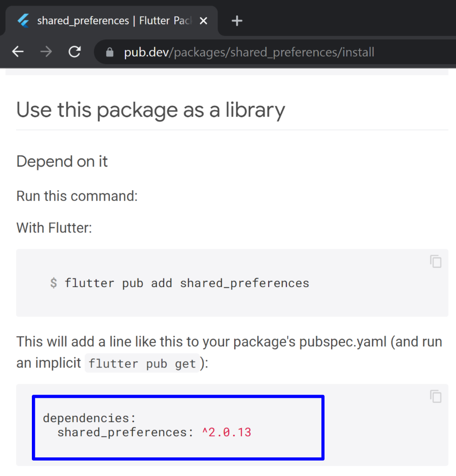456x476 pixels.
Task: Click the 'Run this command:' text
Action: point(77,196)
